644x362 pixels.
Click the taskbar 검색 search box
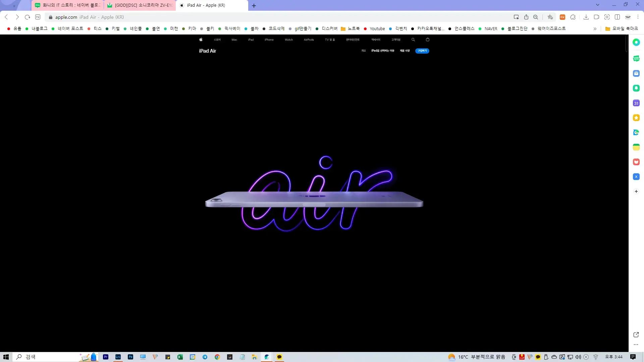(55, 357)
